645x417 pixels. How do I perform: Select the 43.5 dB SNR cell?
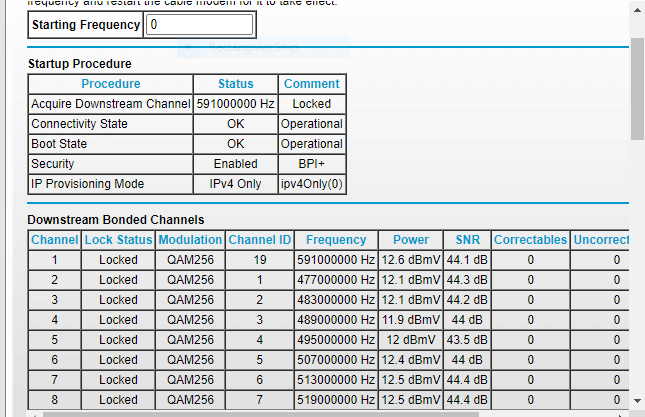coord(467,340)
